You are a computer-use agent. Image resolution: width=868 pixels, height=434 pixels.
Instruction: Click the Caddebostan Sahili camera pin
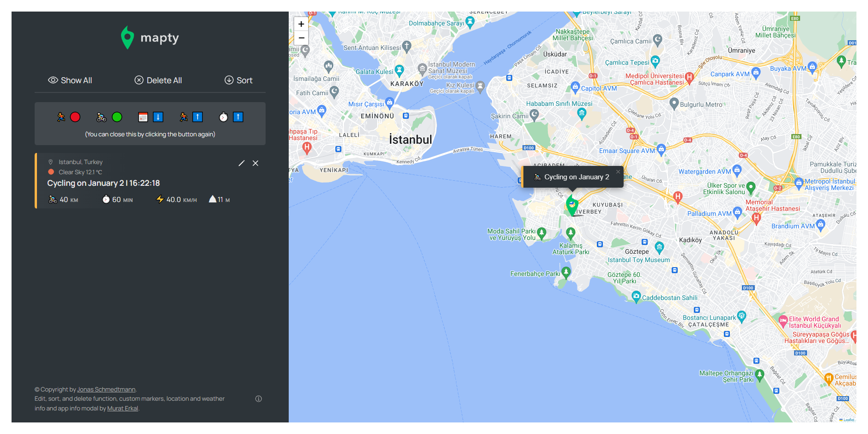click(636, 296)
